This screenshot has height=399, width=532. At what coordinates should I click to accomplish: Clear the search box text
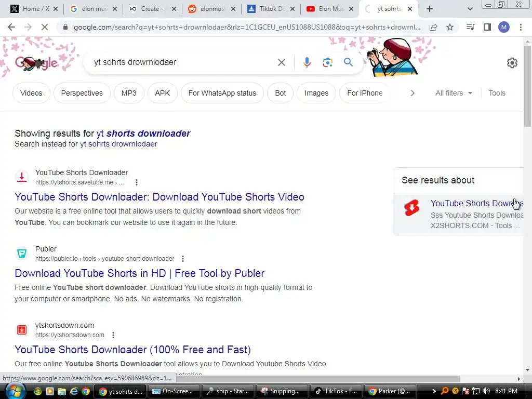[x=281, y=62]
